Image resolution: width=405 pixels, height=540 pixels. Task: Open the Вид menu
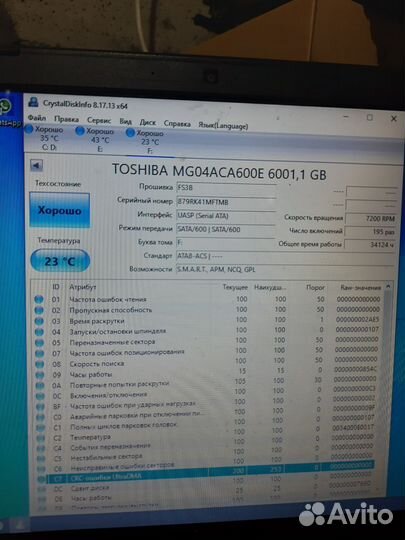point(126,121)
